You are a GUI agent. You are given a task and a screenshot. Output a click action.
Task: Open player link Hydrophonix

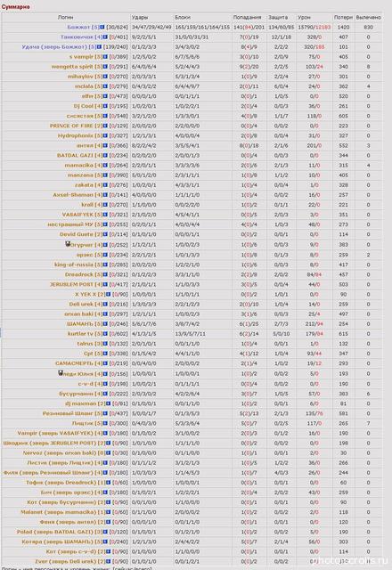pos(80,135)
